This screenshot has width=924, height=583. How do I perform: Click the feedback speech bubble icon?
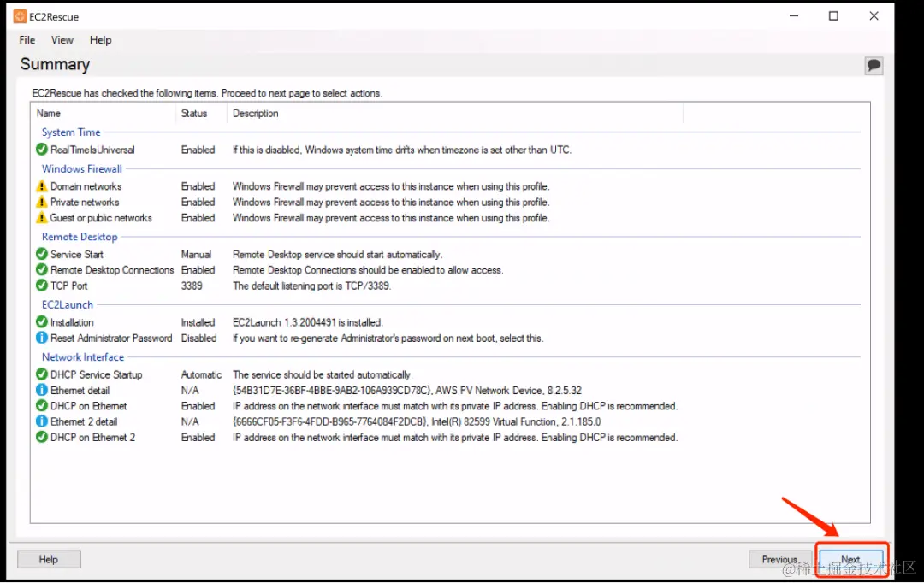(x=874, y=65)
